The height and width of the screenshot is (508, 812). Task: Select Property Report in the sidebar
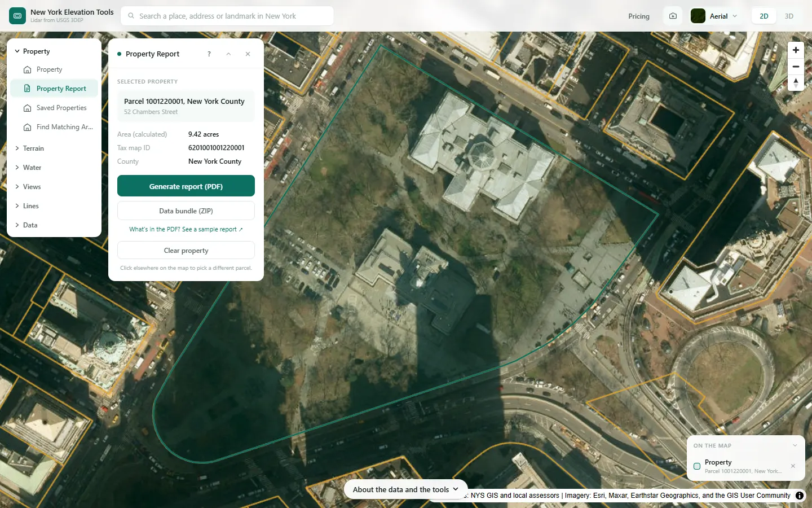click(x=54, y=89)
